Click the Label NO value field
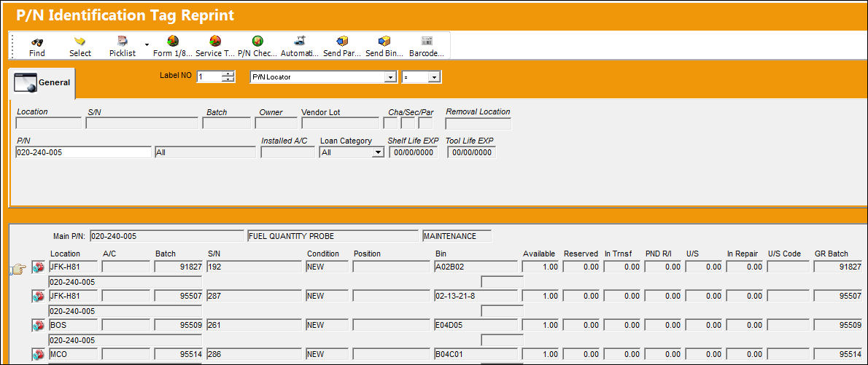868x365 pixels. (x=209, y=77)
